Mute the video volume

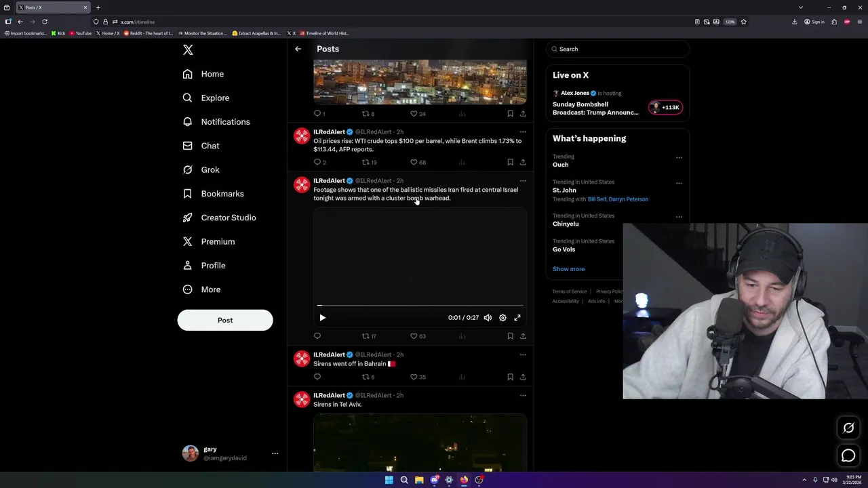(488, 318)
